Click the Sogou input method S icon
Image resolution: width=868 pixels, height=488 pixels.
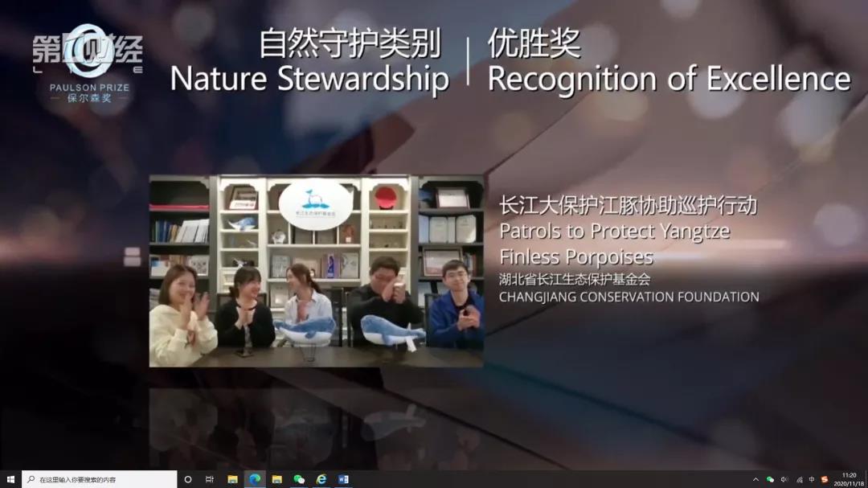(825, 479)
